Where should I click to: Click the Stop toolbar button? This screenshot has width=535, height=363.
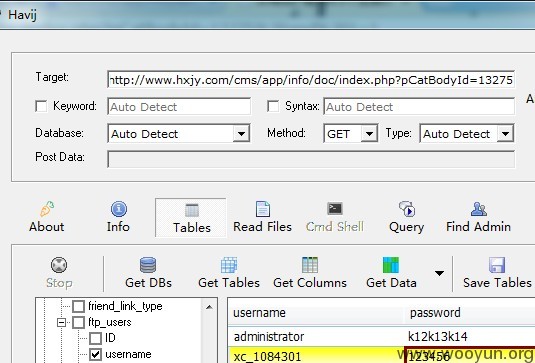tap(59, 273)
